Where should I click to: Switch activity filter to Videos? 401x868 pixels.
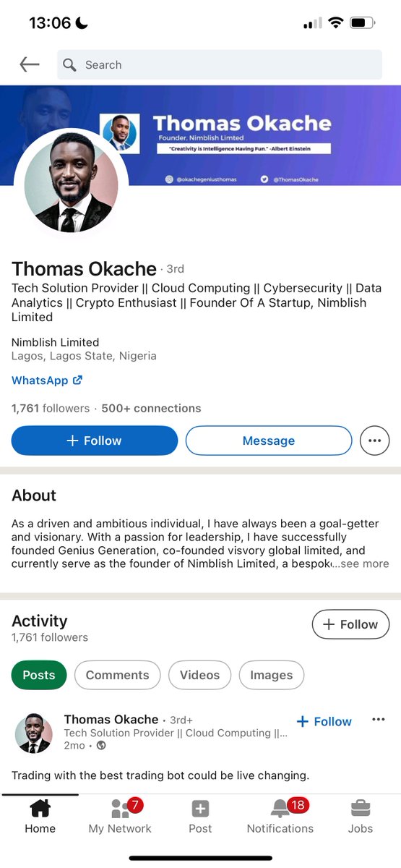point(199,675)
